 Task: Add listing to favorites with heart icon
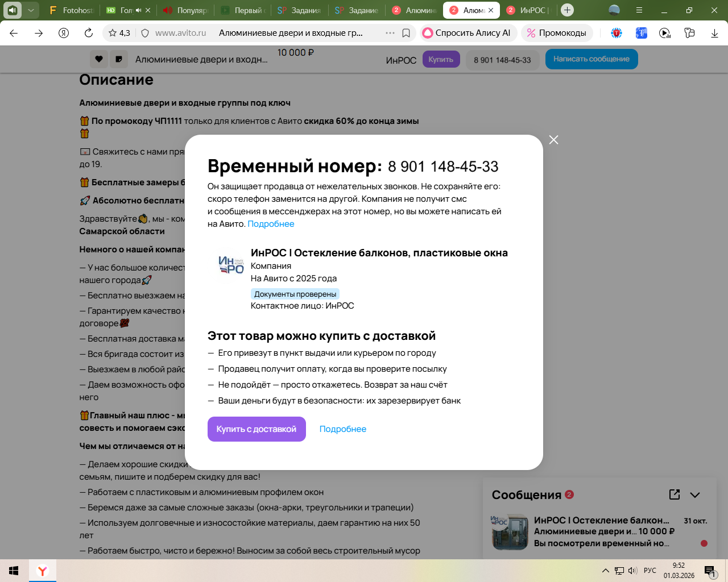pos(99,59)
